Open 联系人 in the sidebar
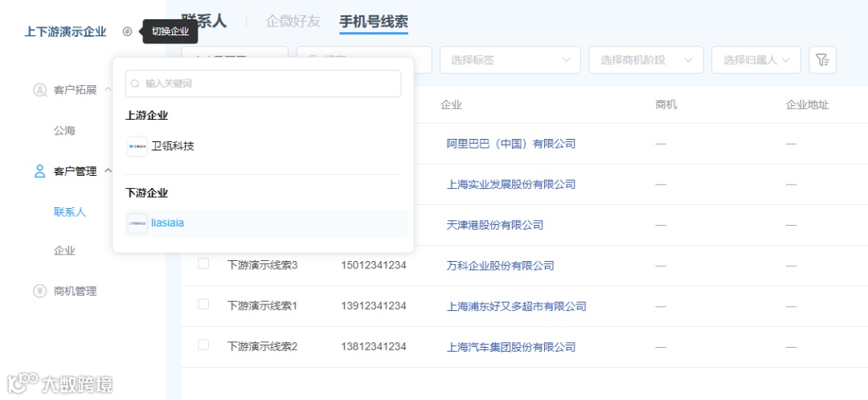This screenshot has width=868, height=400. [x=70, y=212]
